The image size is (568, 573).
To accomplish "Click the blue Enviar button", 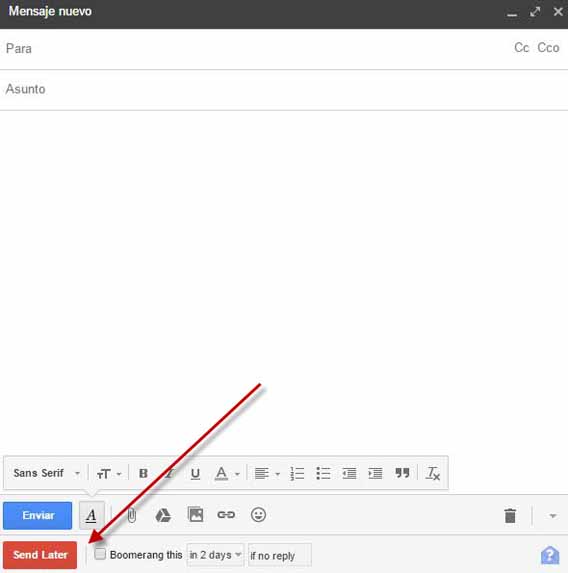I will 38,516.
